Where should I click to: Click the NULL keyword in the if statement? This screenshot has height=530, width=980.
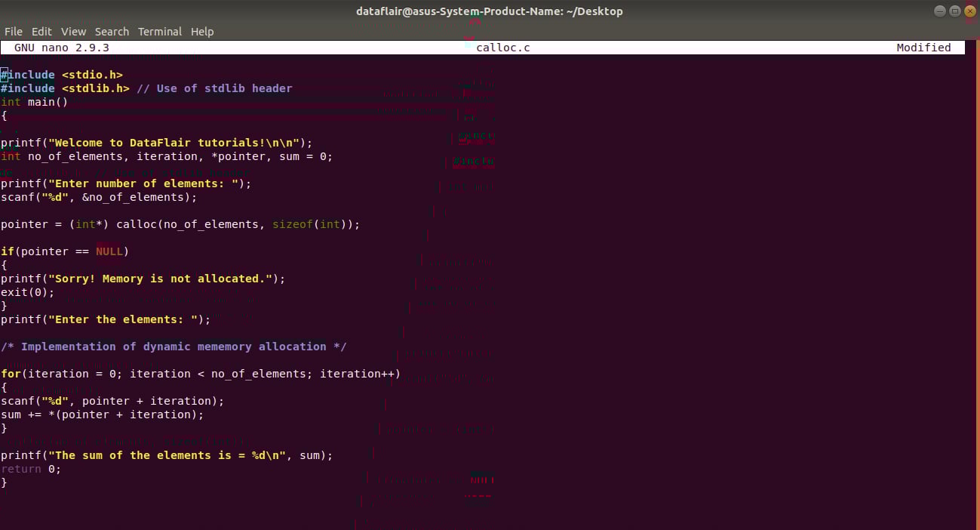109,251
